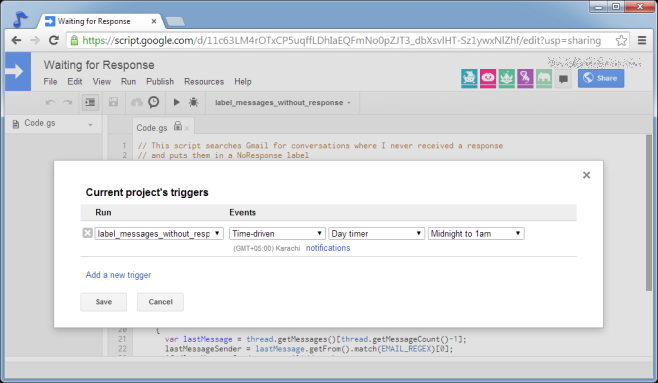Click the undo arrow in toolbar
Image resolution: width=658 pixels, height=383 pixels.
click(50, 102)
